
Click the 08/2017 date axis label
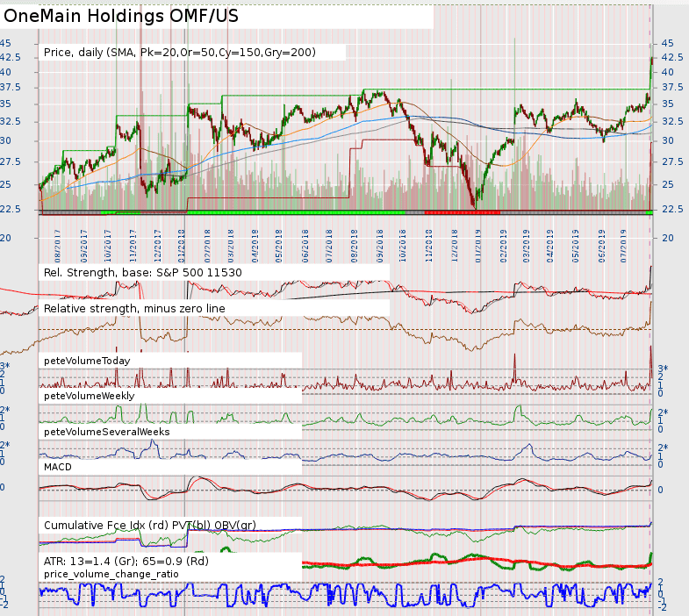point(58,246)
